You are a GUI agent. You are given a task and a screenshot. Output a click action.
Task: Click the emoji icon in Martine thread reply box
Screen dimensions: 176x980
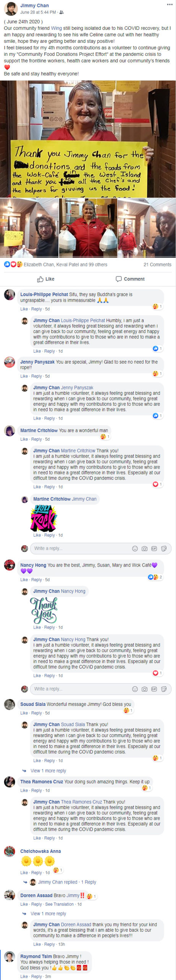(135, 548)
